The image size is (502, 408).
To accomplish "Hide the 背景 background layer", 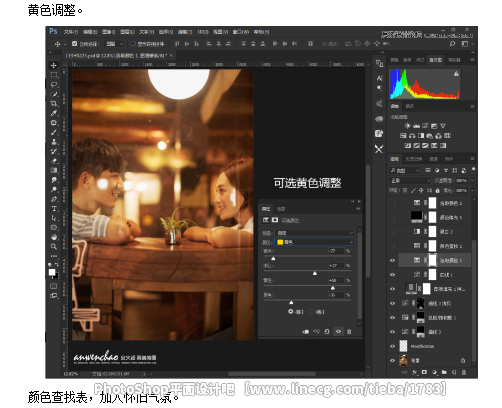I will coord(393,360).
